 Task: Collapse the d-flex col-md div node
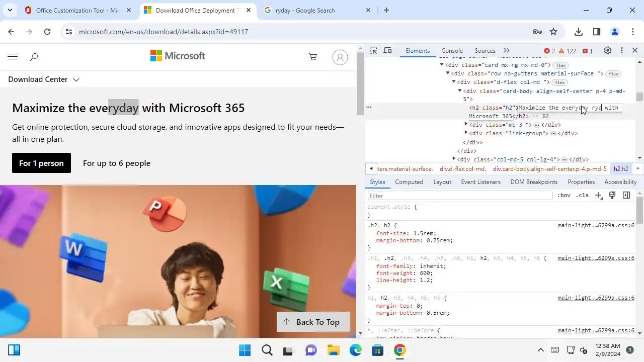click(454, 82)
